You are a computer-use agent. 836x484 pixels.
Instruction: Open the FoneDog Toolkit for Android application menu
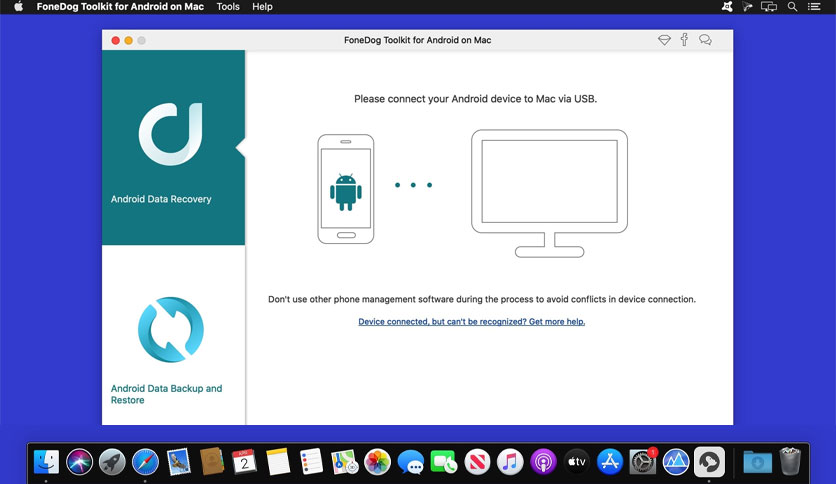[x=120, y=6]
